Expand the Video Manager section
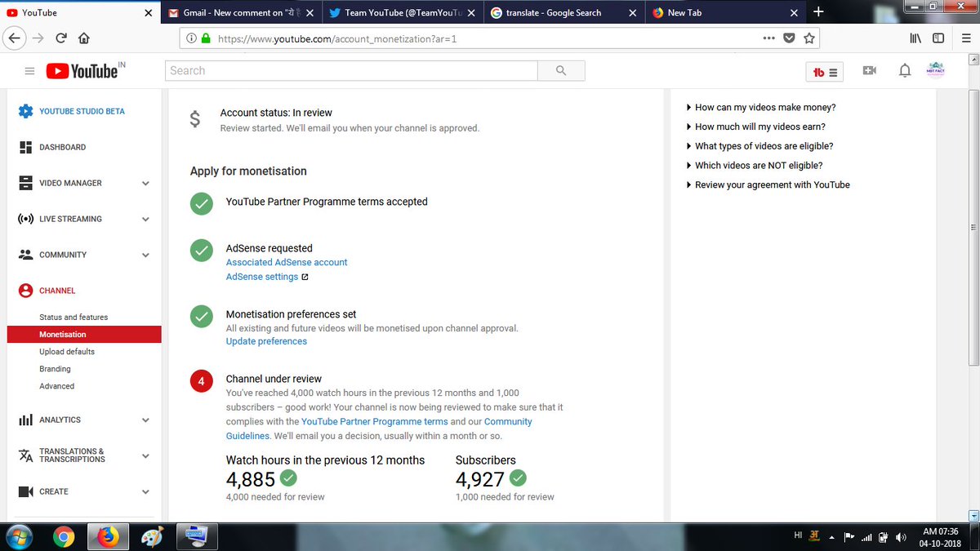Screen dimensions: 980x551 (x=145, y=184)
